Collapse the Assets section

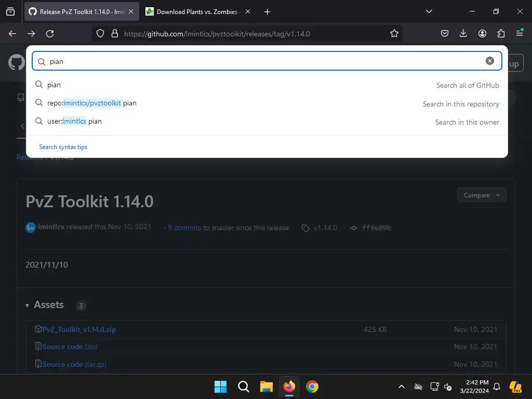[x=45, y=304]
